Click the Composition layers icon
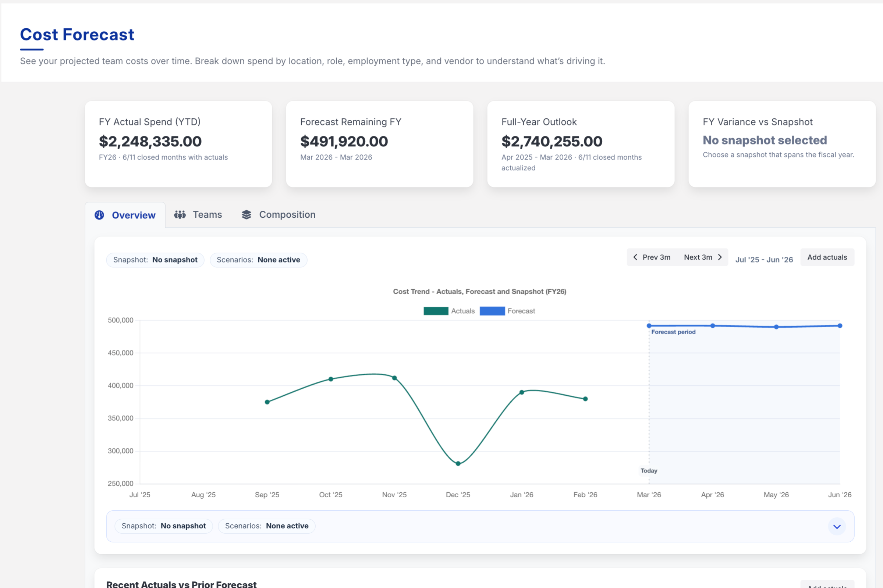 (246, 214)
